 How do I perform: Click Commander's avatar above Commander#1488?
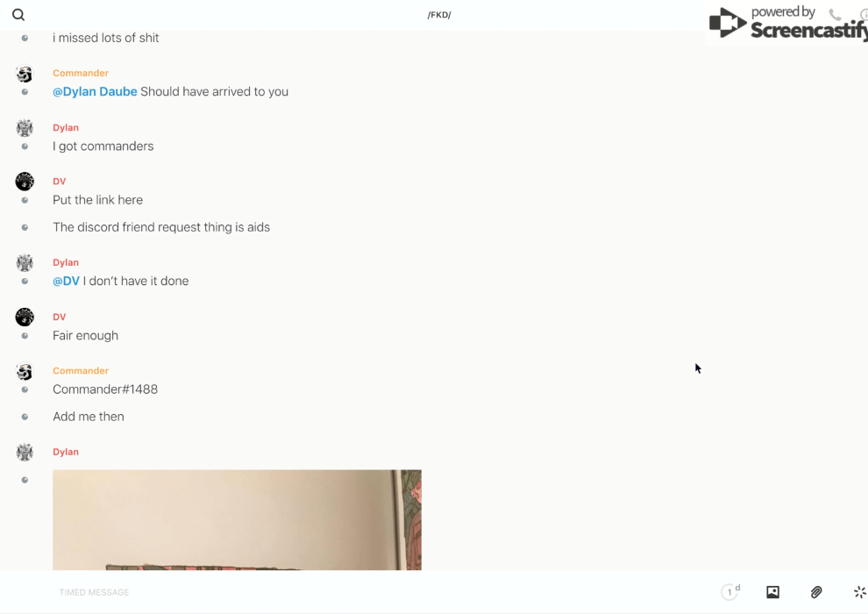(x=25, y=371)
